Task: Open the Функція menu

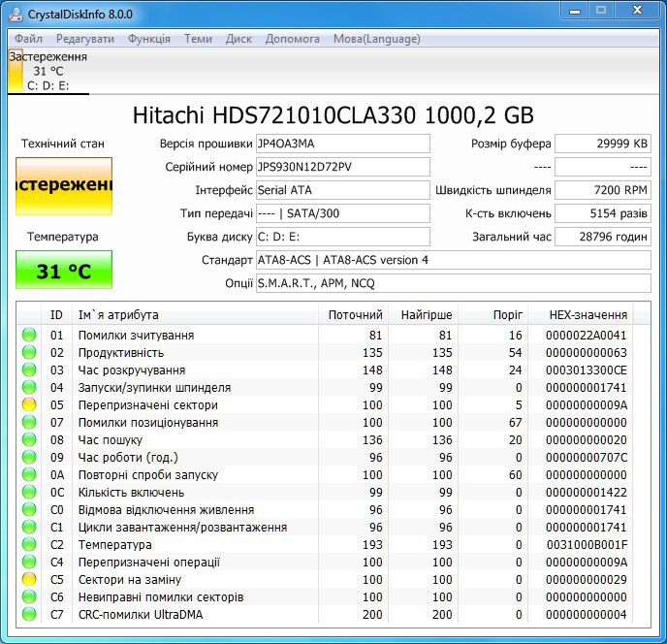Action: click(x=149, y=39)
